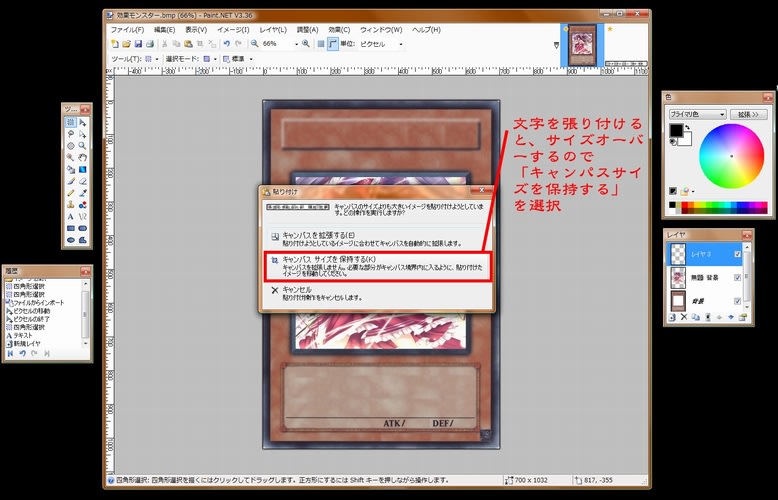Select the Pan hand tool
The width and height of the screenshot is (778, 500).
click(x=82, y=158)
